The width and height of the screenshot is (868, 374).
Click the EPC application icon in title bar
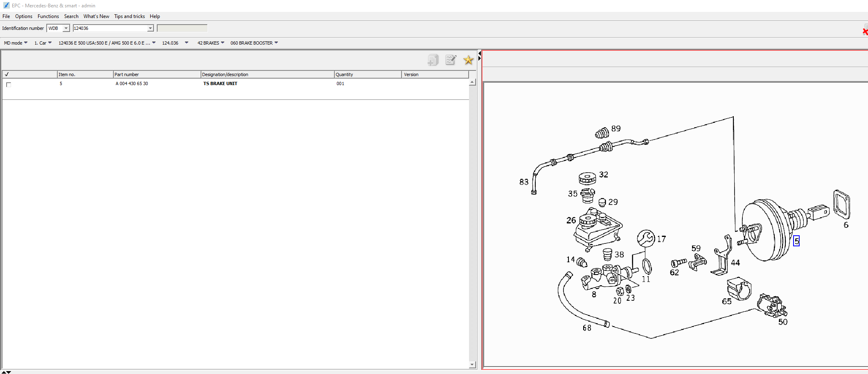pyautogui.click(x=6, y=5)
